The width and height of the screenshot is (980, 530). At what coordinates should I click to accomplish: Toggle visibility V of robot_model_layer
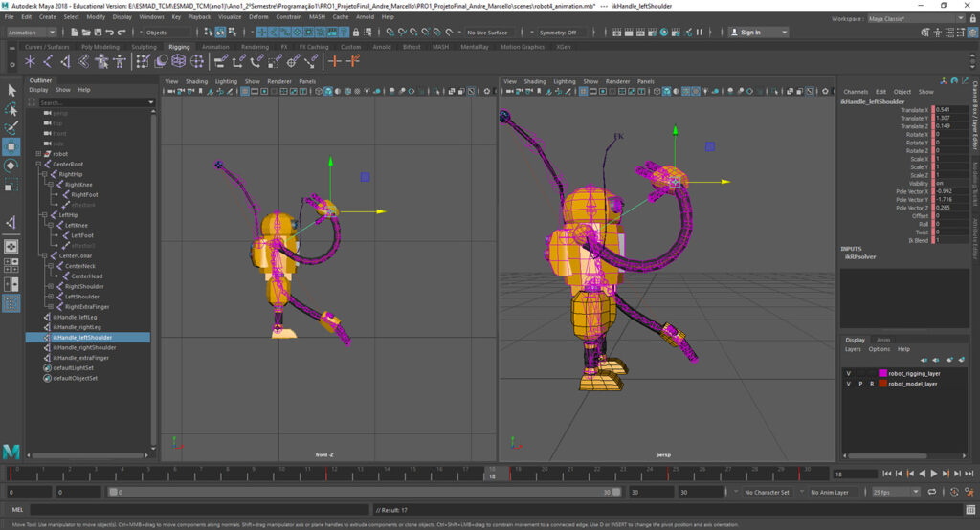848,384
